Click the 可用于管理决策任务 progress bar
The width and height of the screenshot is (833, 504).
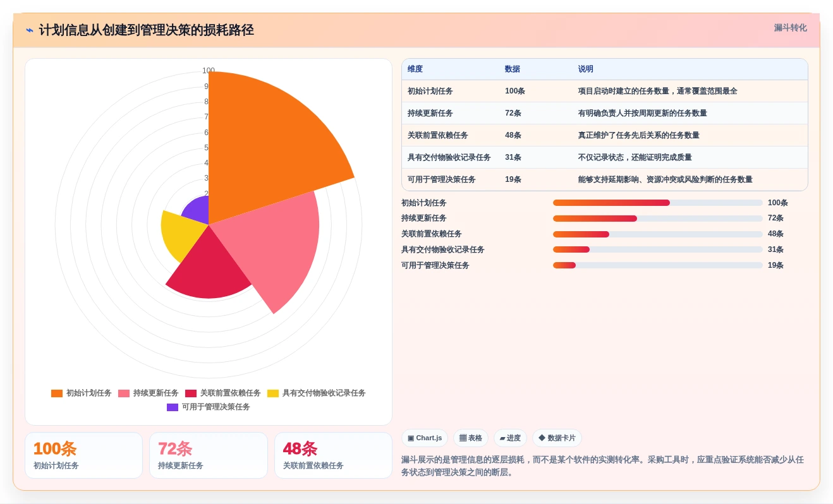(658, 265)
